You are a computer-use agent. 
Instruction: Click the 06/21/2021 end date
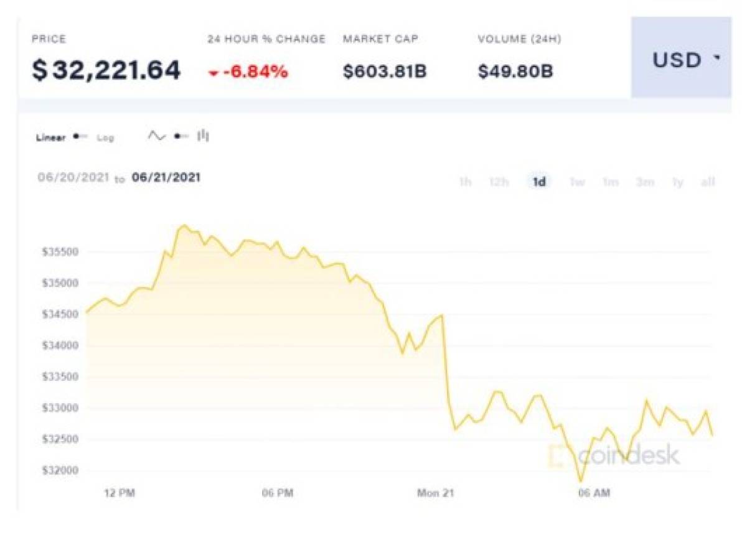166,178
